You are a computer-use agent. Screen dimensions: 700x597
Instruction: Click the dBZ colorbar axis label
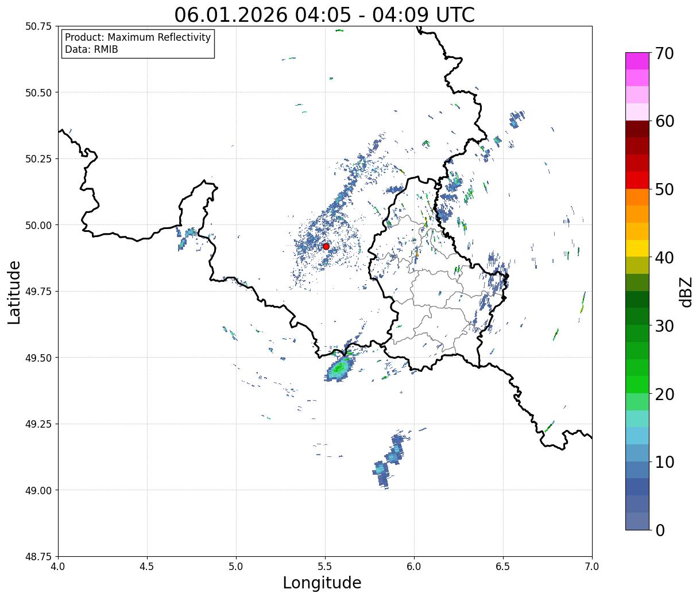(686, 291)
